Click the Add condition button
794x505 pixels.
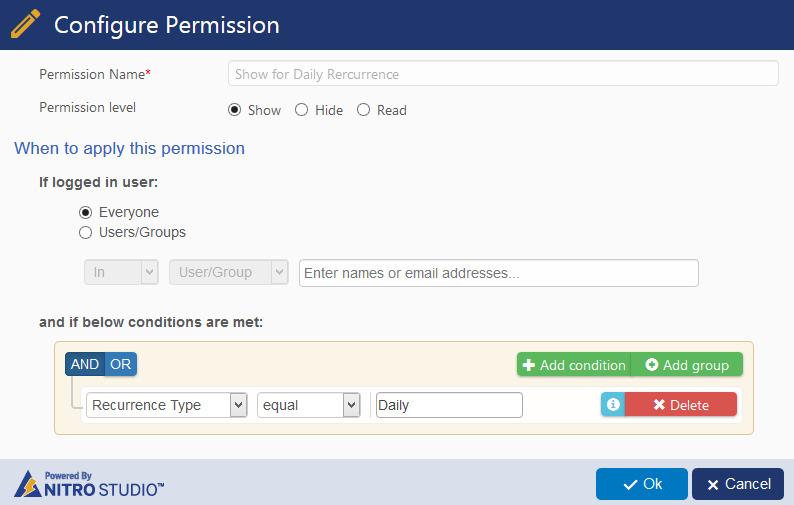[x=574, y=365]
